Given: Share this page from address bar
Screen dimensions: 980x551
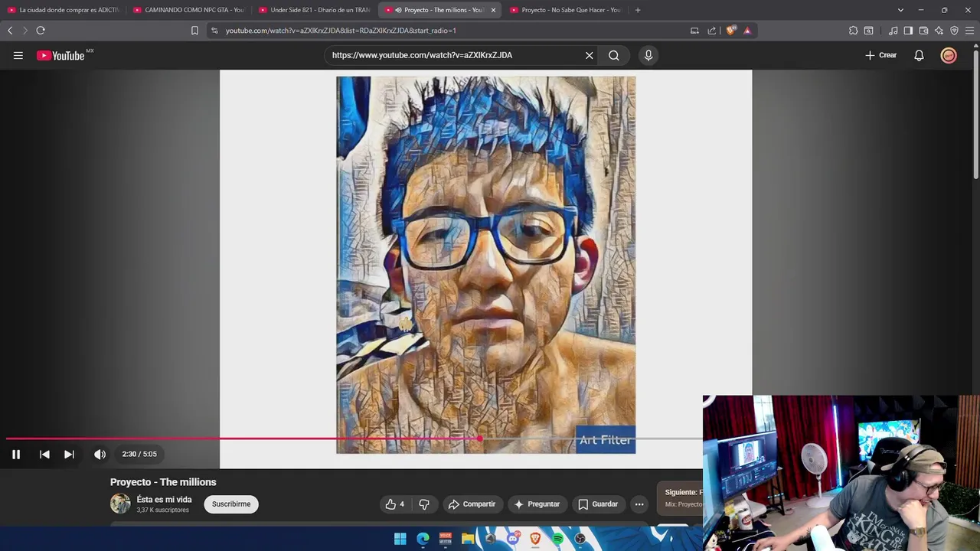Looking at the screenshot, I should [711, 31].
